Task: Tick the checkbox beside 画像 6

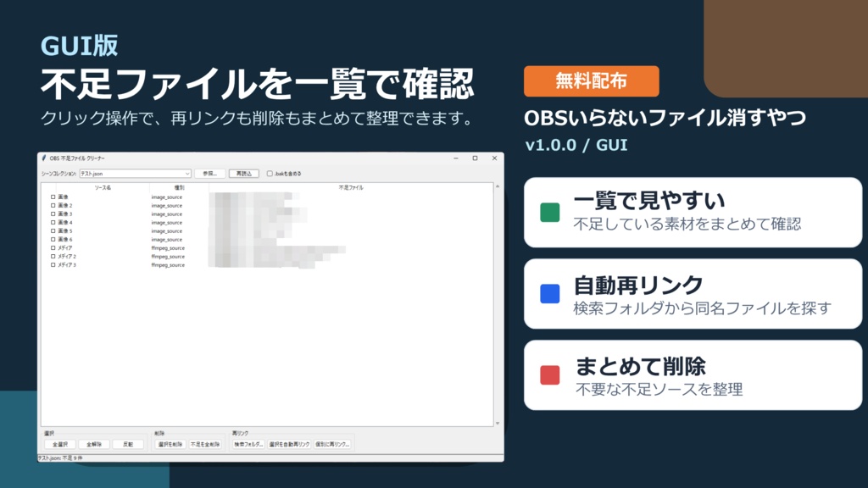Action: (x=53, y=240)
